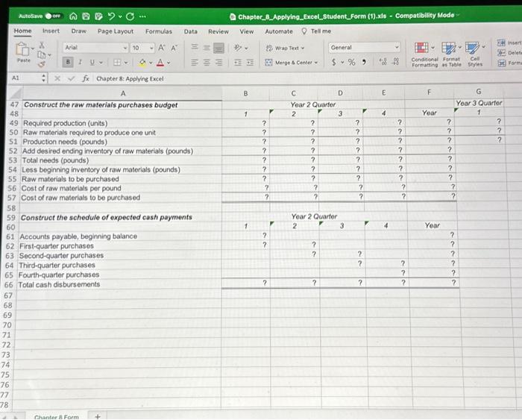Click the Cut scissors icon
Viewport: 522px width, 420px height.
coord(42,45)
